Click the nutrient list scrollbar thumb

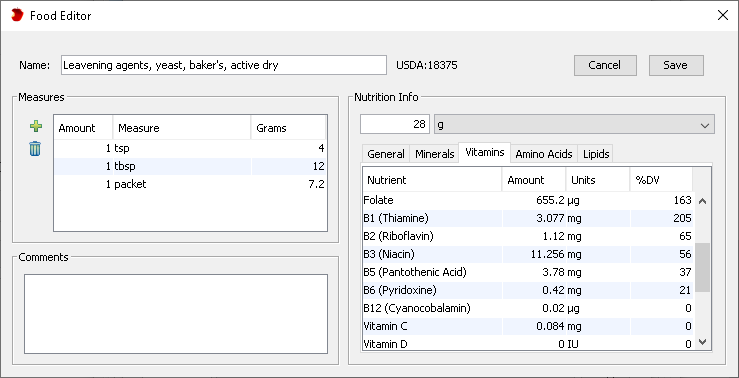[x=702, y=267]
